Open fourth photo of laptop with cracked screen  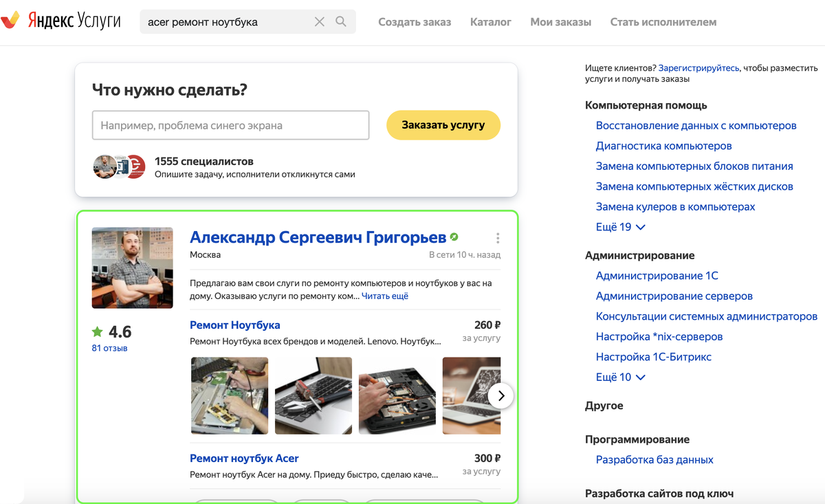click(472, 395)
